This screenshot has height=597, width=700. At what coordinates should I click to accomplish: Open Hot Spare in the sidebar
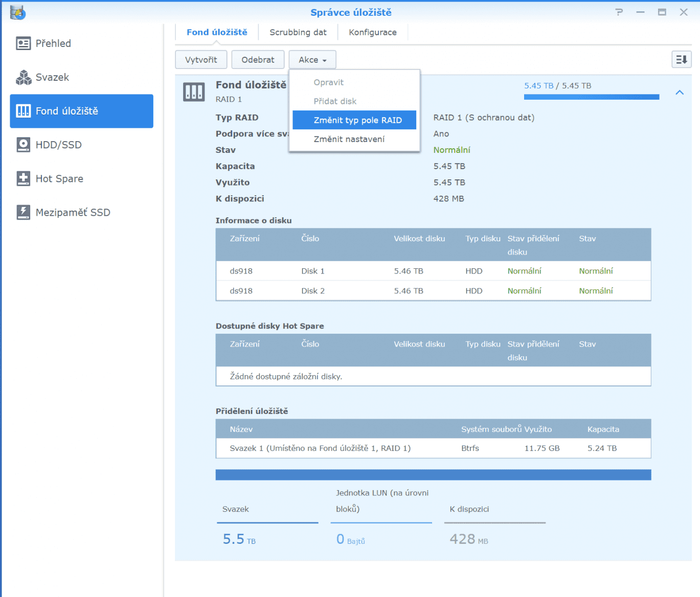(x=82, y=178)
